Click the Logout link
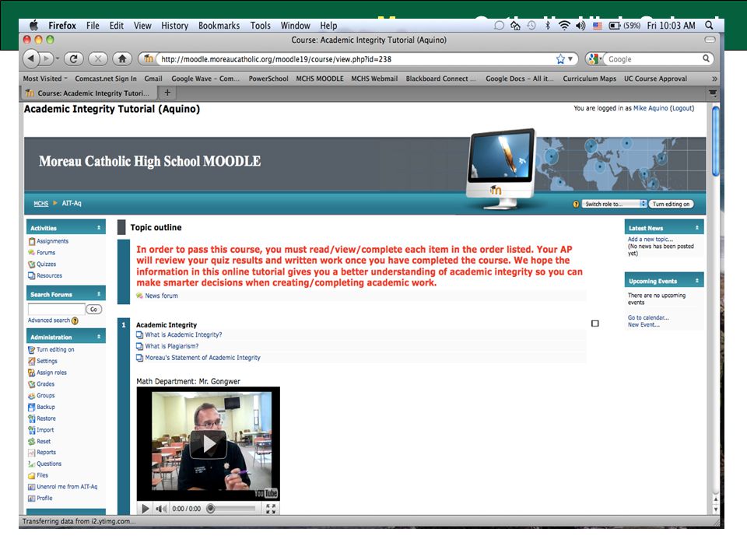 click(x=682, y=109)
